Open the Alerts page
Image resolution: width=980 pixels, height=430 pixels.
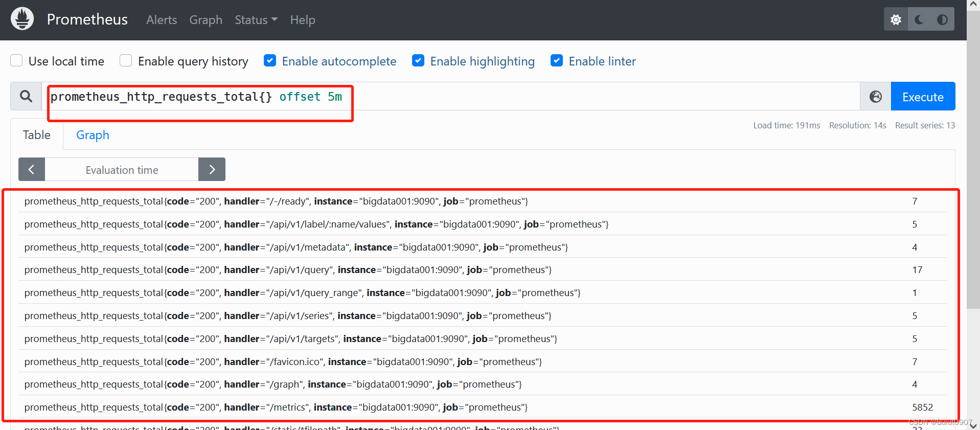coord(162,20)
